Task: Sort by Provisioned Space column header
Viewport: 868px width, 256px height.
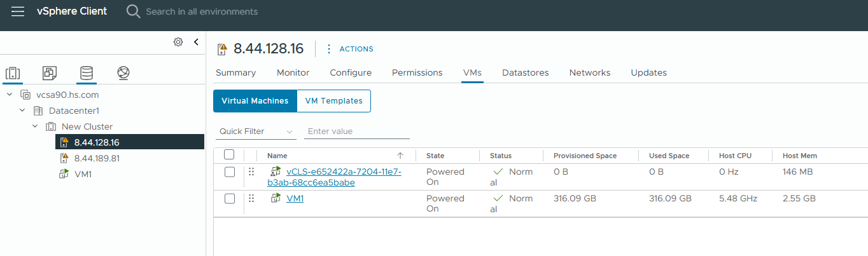Action: [585, 156]
